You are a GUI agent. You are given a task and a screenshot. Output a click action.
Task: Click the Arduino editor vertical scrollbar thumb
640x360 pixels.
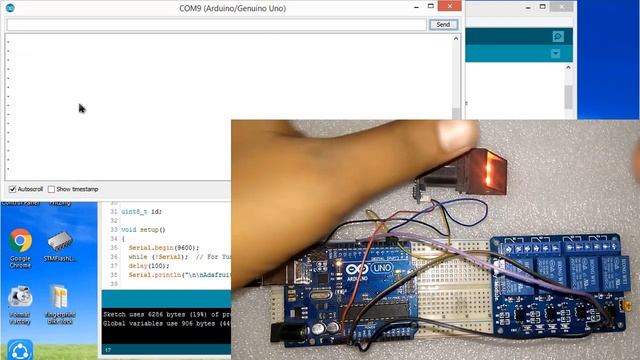click(568, 97)
